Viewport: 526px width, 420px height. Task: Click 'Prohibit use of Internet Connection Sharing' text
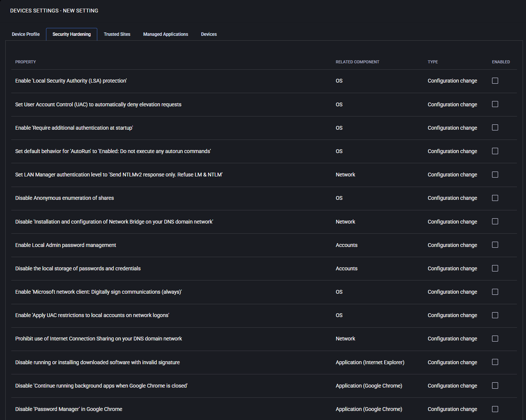pos(98,339)
